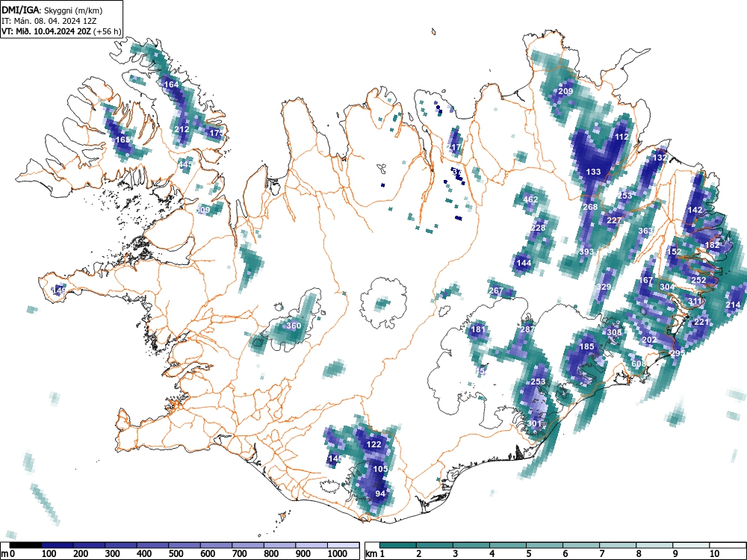Click the visibility value 445 on the map

[x=185, y=164]
